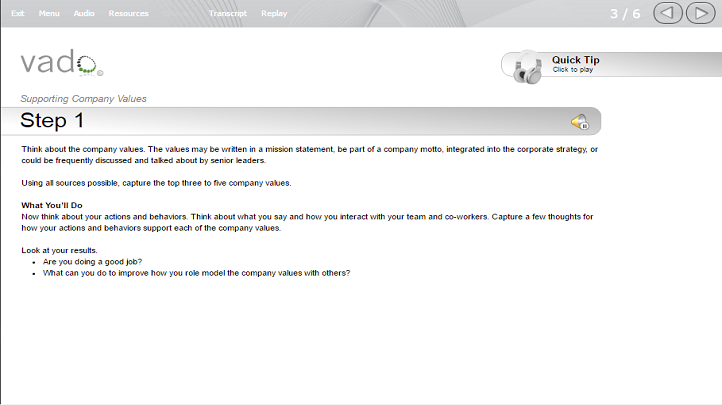722x405 pixels.
Task: Click 'Are you doing a good job?' bullet
Action: point(92,261)
